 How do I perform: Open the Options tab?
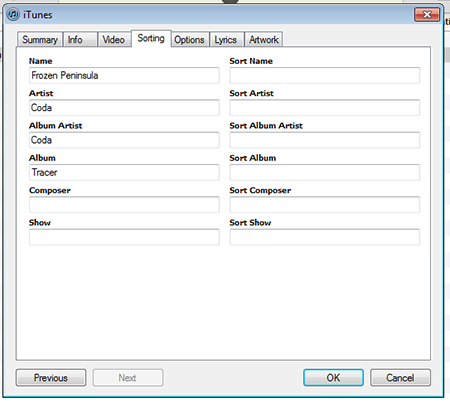coord(190,40)
